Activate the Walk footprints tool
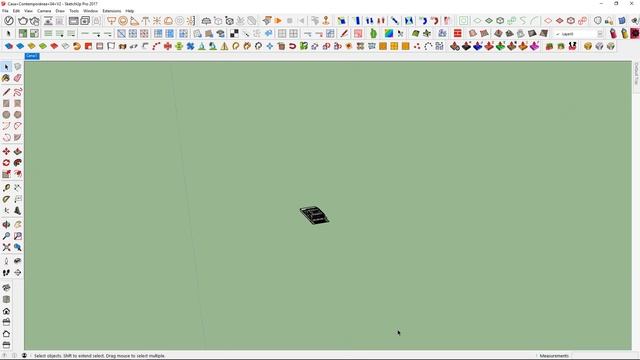This screenshot has height=360, width=640. (x=6, y=272)
